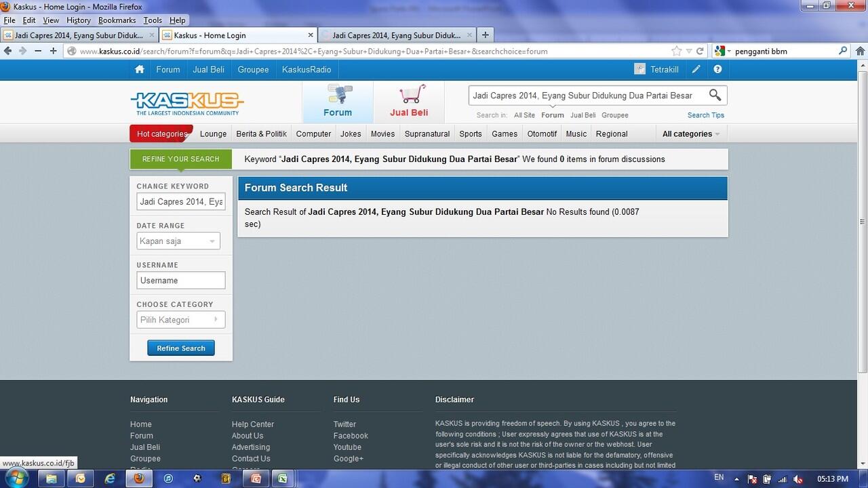Open KaskusRadio in top bar
The height and width of the screenshot is (488, 868).
coord(307,69)
